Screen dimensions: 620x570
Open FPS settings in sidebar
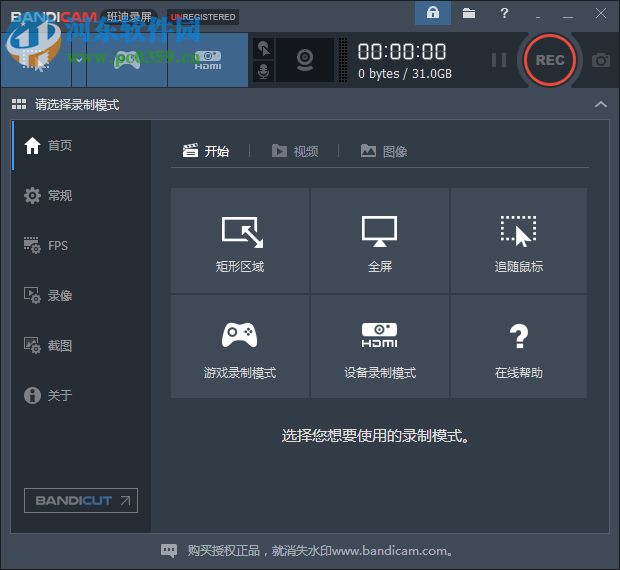[81, 245]
